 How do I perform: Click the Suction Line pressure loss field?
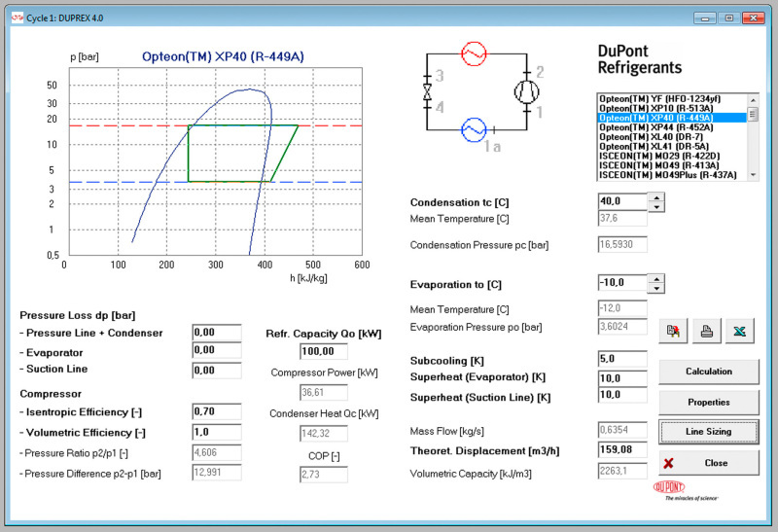pos(217,371)
